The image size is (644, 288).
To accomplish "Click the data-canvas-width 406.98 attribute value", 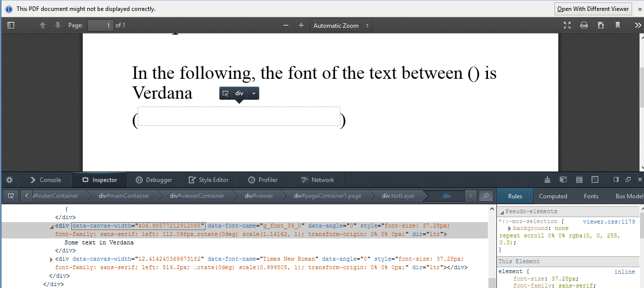I will 170,226.
